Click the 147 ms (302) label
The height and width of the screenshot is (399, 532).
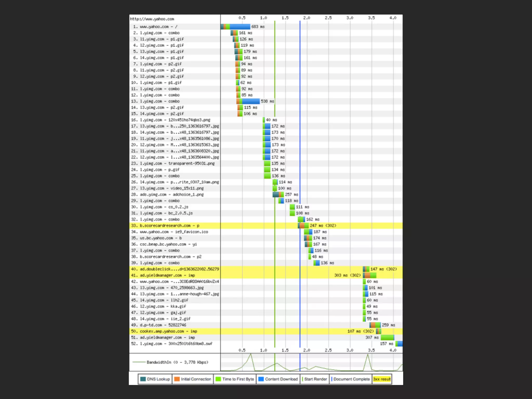(384, 269)
